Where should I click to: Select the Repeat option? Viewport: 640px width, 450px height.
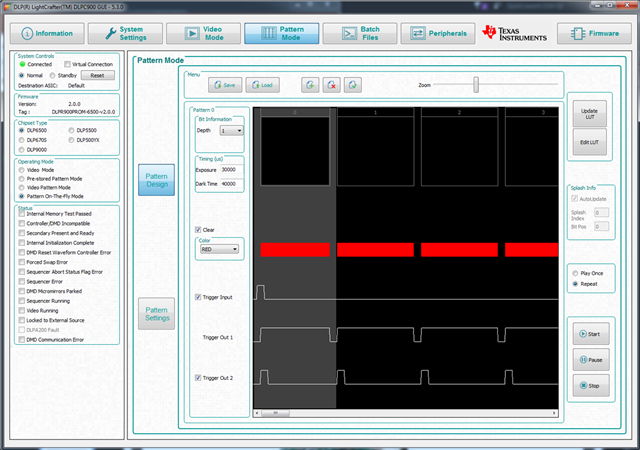(x=575, y=284)
